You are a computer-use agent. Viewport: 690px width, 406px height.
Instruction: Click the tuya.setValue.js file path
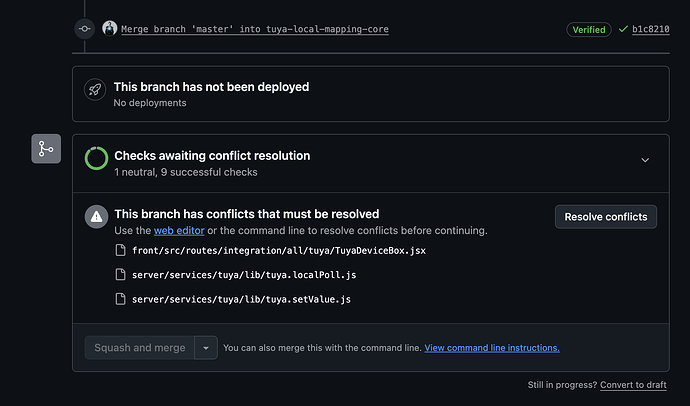click(x=241, y=300)
